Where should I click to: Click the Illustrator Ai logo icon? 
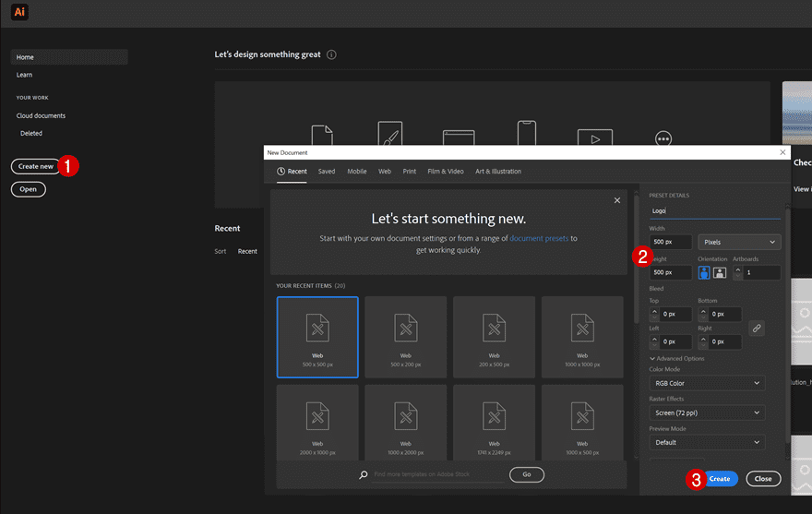pos(20,12)
